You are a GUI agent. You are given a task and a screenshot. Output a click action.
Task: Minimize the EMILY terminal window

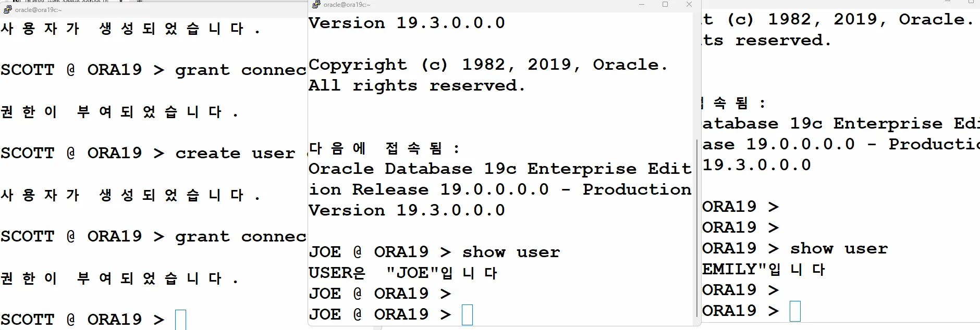click(948, 2)
